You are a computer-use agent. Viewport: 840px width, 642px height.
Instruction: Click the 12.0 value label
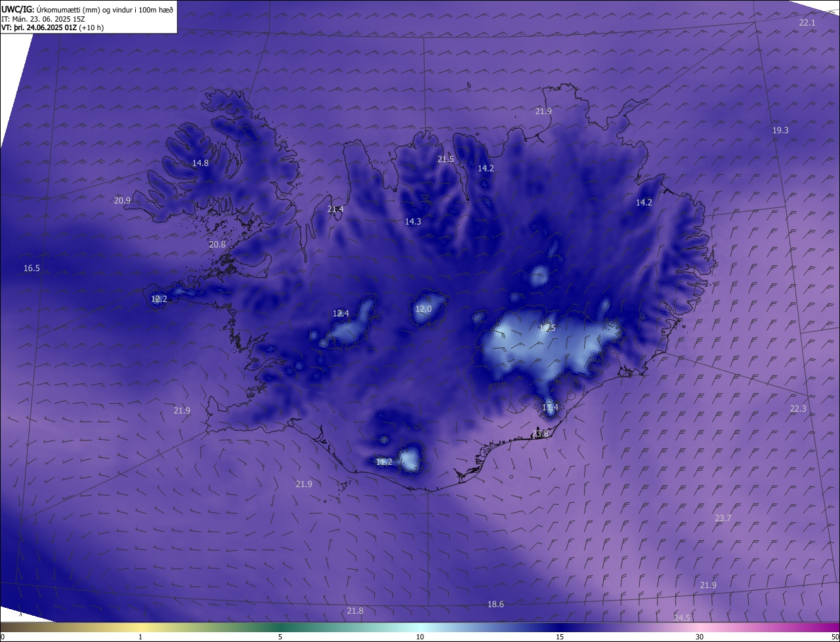pos(423,309)
